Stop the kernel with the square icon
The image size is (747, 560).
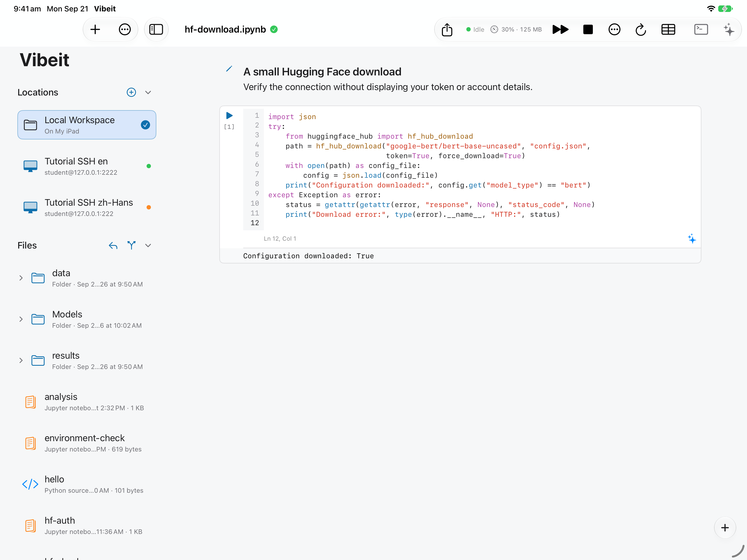pyautogui.click(x=588, y=29)
